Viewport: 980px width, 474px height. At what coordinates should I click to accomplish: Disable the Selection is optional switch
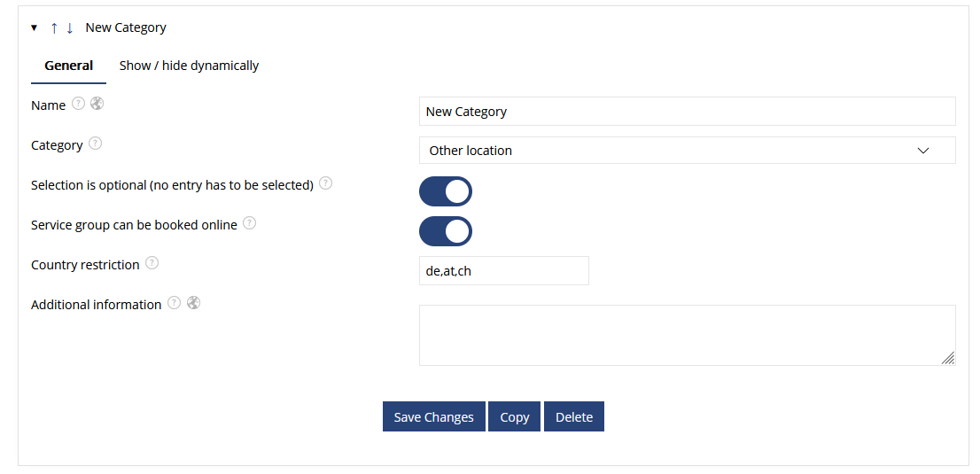pyautogui.click(x=446, y=191)
